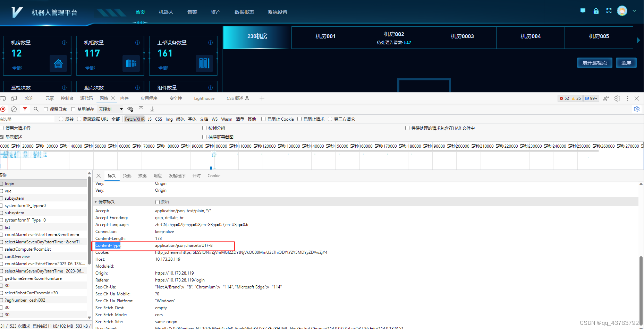Check the 第三方请求 checkbox
The image size is (644, 329).
[330, 119]
